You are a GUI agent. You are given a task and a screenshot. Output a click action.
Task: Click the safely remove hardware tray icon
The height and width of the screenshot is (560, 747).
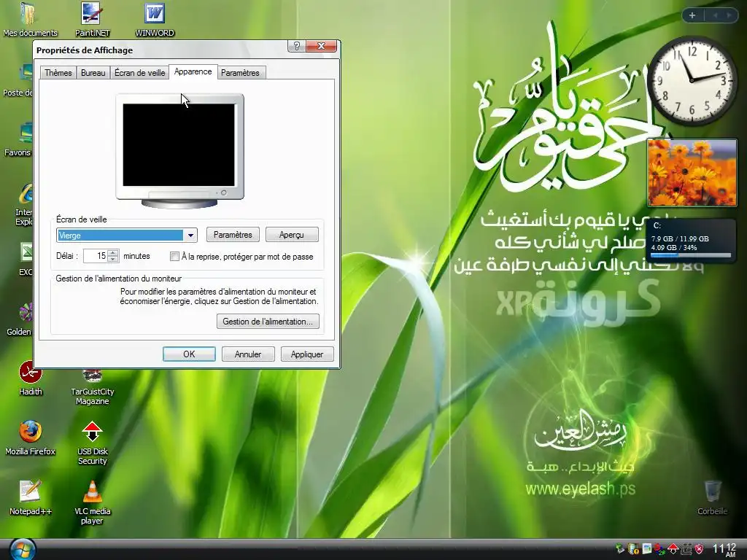click(620, 550)
